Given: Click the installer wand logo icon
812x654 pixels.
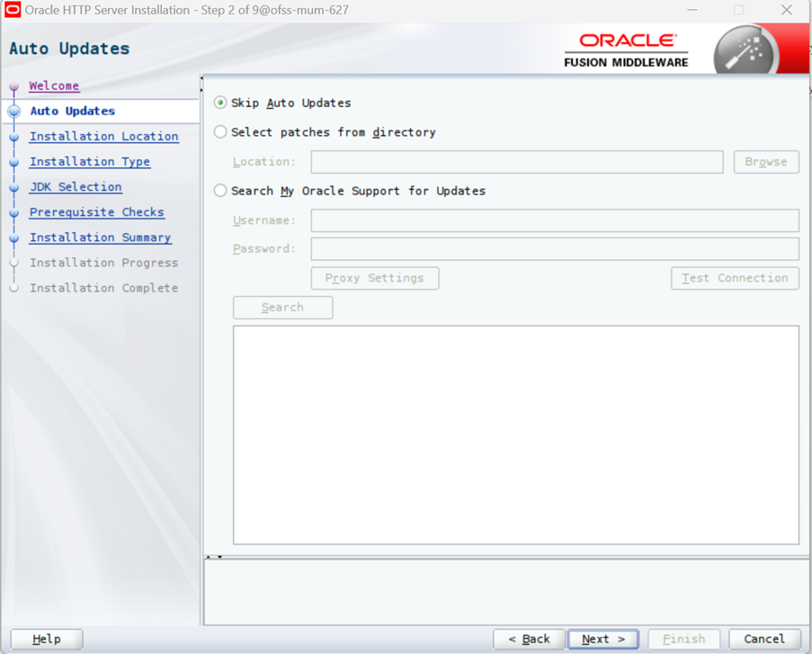Looking at the screenshot, I should tap(745, 52).
